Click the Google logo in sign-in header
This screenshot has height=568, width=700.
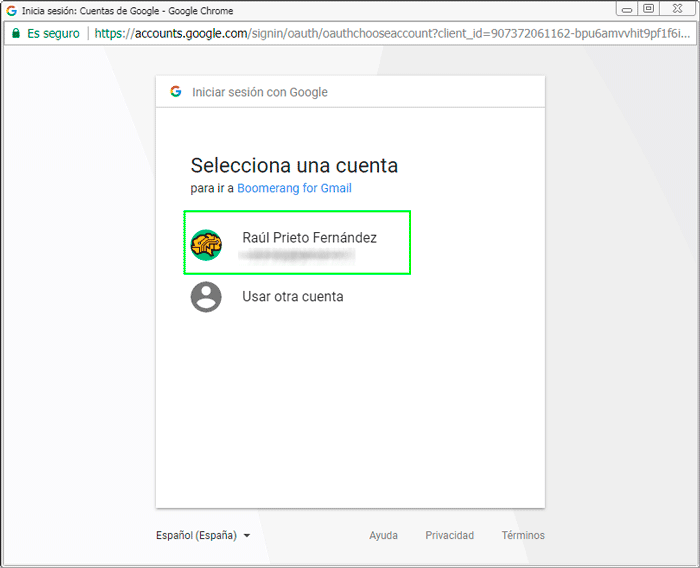pyautogui.click(x=176, y=92)
